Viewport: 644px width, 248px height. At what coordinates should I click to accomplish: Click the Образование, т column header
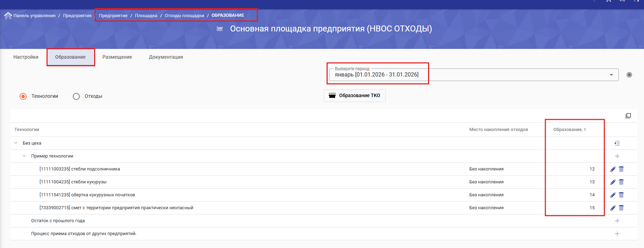(x=569, y=130)
